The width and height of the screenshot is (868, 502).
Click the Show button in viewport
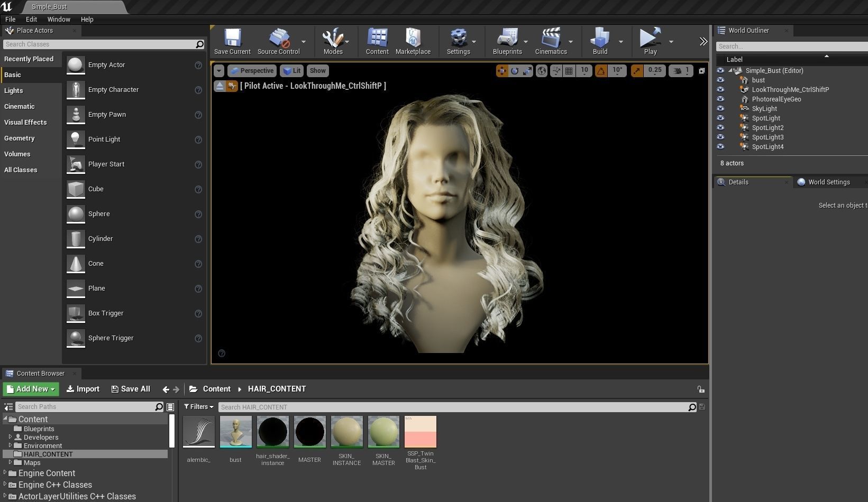coord(317,70)
